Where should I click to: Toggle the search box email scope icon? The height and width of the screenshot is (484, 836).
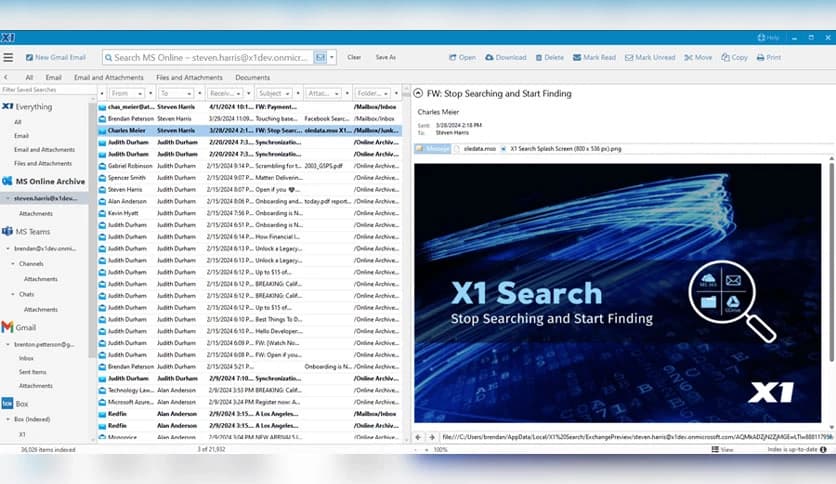pos(320,58)
